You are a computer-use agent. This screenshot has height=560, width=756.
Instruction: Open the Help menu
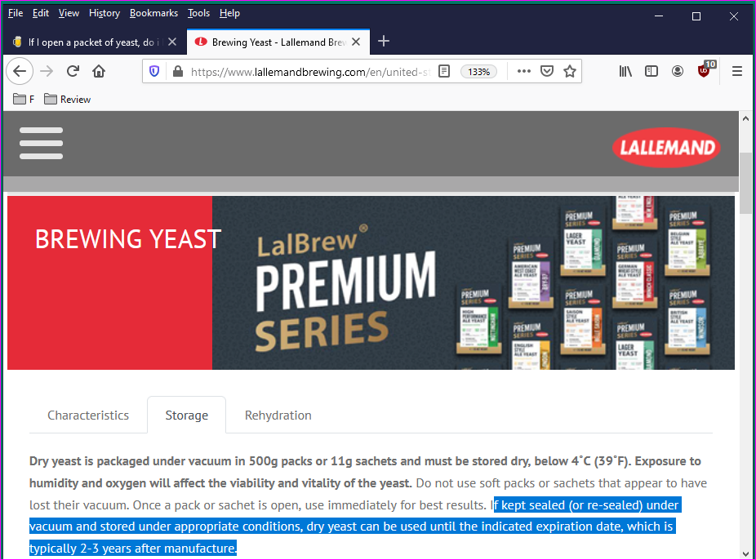pos(229,13)
